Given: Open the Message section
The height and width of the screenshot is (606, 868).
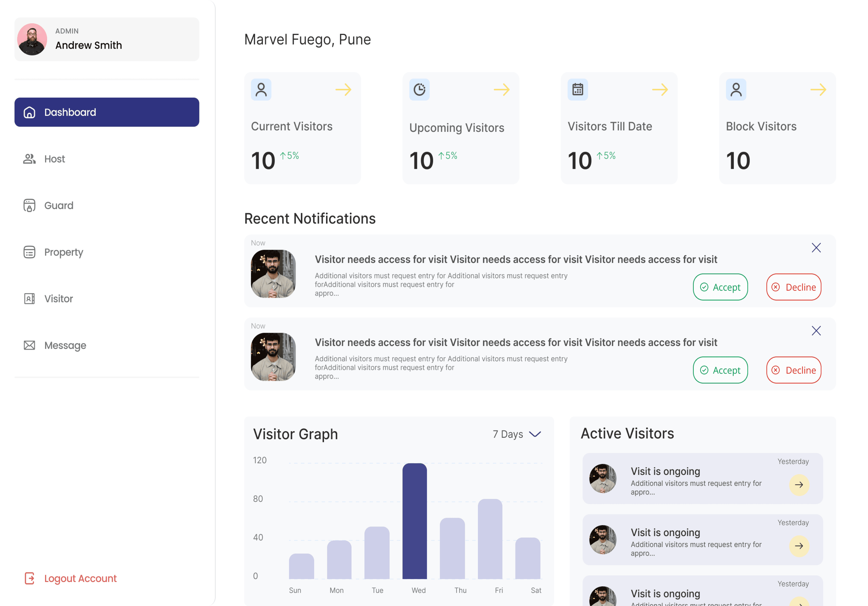Looking at the screenshot, I should coord(65,345).
